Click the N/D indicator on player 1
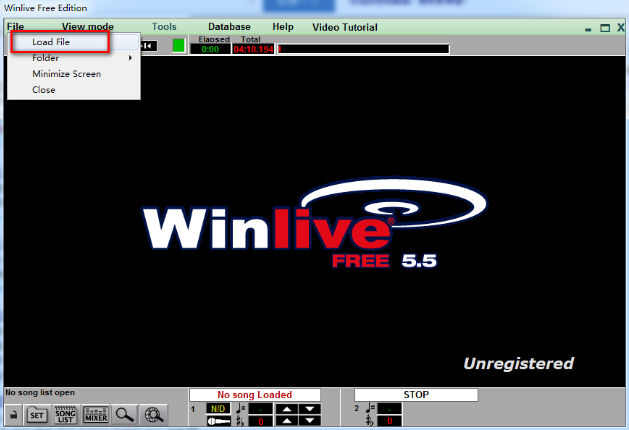Image resolution: width=629 pixels, height=430 pixels. (x=218, y=409)
